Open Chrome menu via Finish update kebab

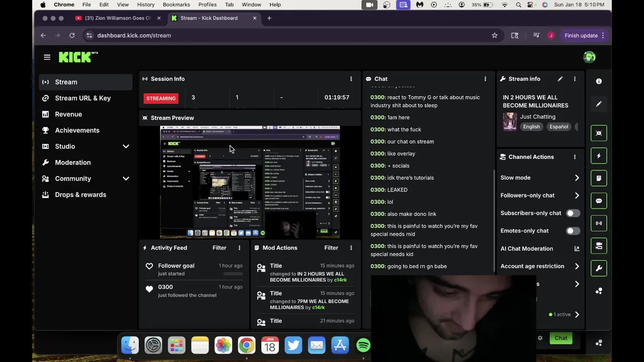(x=603, y=36)
